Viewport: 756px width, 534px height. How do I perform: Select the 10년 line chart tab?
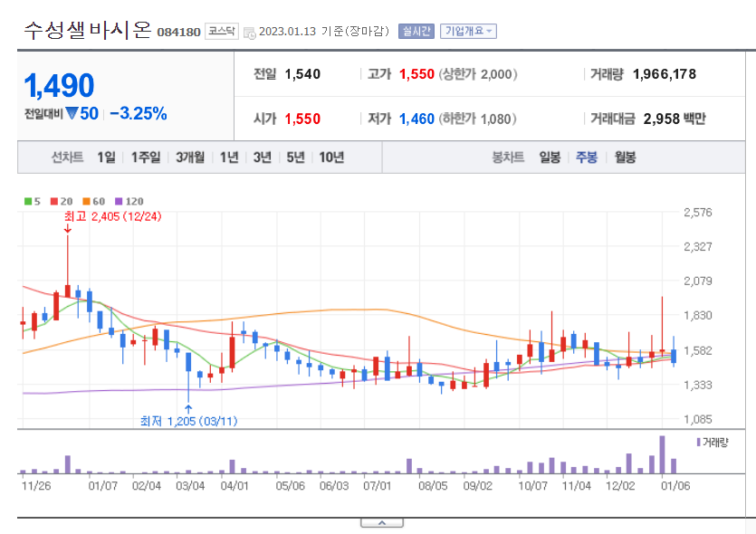coord(331,157)
